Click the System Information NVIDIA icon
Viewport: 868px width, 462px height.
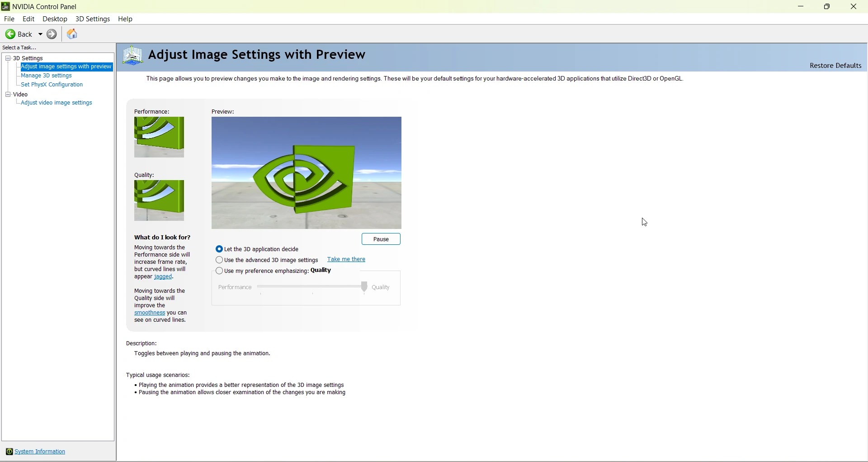pyautogui.click(x=9, y=452)
